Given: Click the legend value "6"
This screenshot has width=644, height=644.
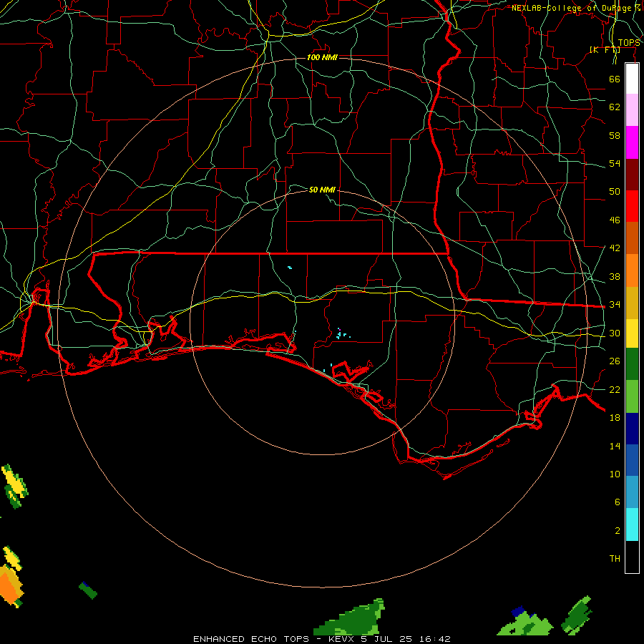Looking at the screenshot, I should click(x=618, y=502).
